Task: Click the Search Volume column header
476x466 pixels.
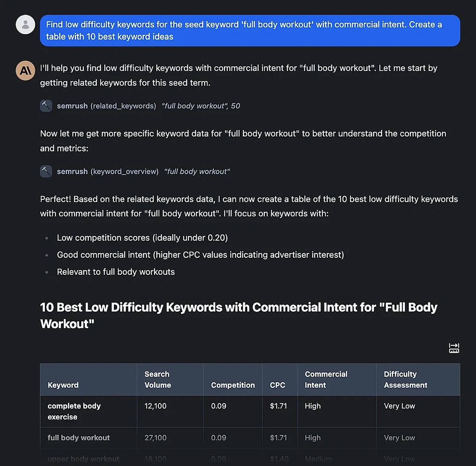Action: 157,379
